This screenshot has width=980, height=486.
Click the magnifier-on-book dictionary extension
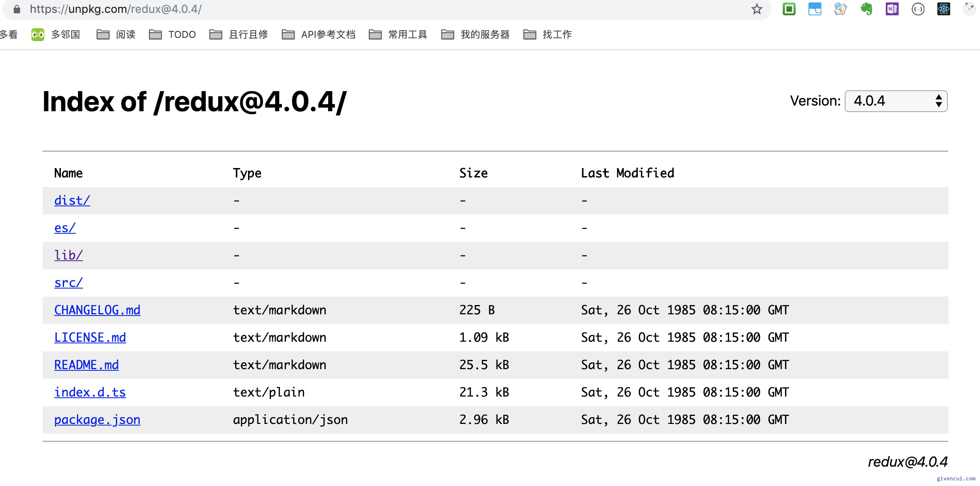[x=841, y=9]
